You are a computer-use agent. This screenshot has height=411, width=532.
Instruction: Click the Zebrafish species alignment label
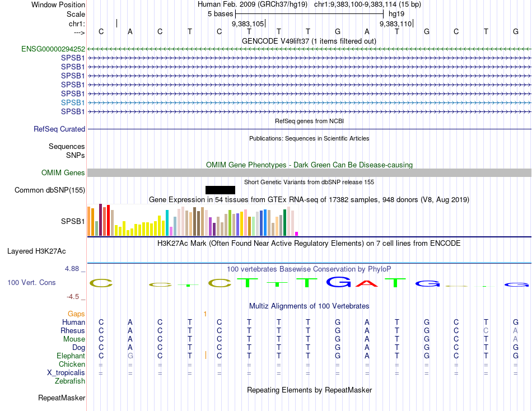pos(70,381)
